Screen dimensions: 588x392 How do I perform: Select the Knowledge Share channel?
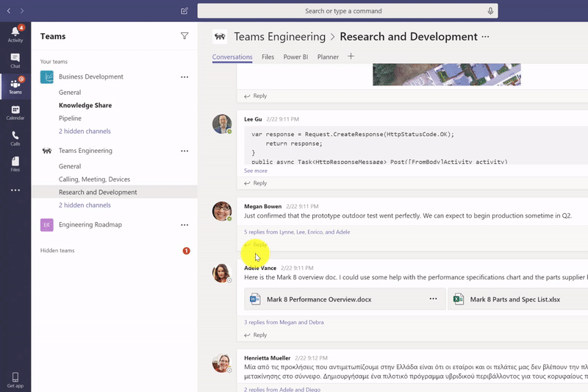(x=85, y=105)
